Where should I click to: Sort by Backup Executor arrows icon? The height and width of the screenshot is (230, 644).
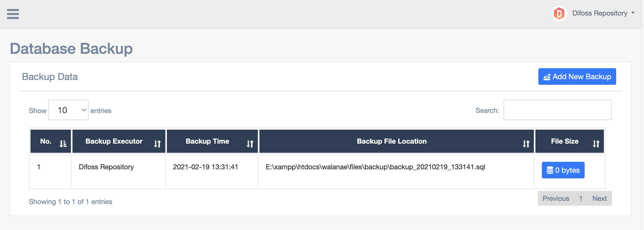(x=158, y=144)
